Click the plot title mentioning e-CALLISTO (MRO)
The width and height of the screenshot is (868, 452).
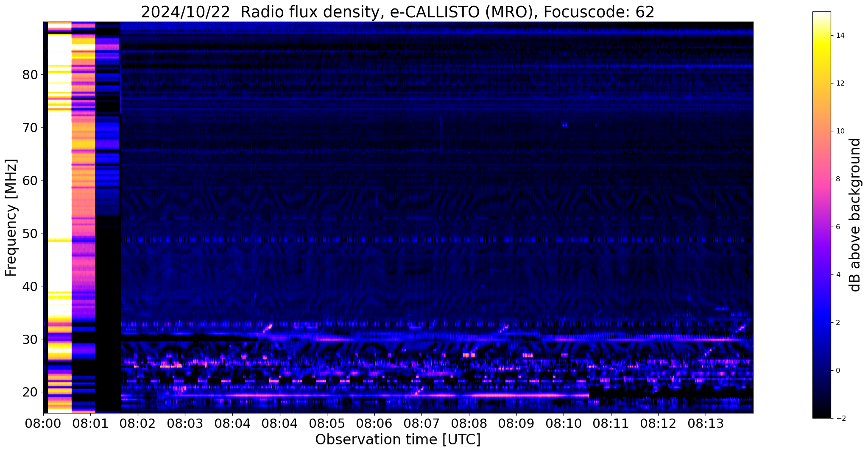click(x=397, y=12)
